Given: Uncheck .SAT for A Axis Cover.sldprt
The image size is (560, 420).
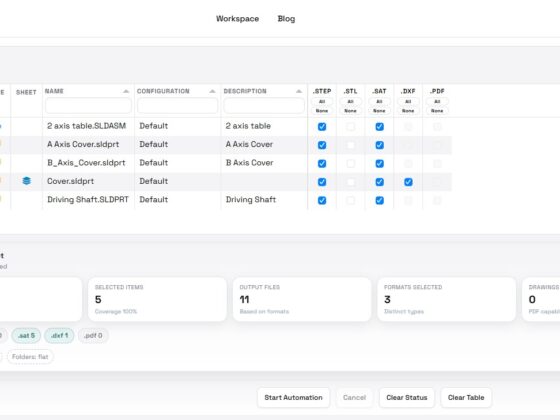Looking at the screenshot, I should pos(379,145).
